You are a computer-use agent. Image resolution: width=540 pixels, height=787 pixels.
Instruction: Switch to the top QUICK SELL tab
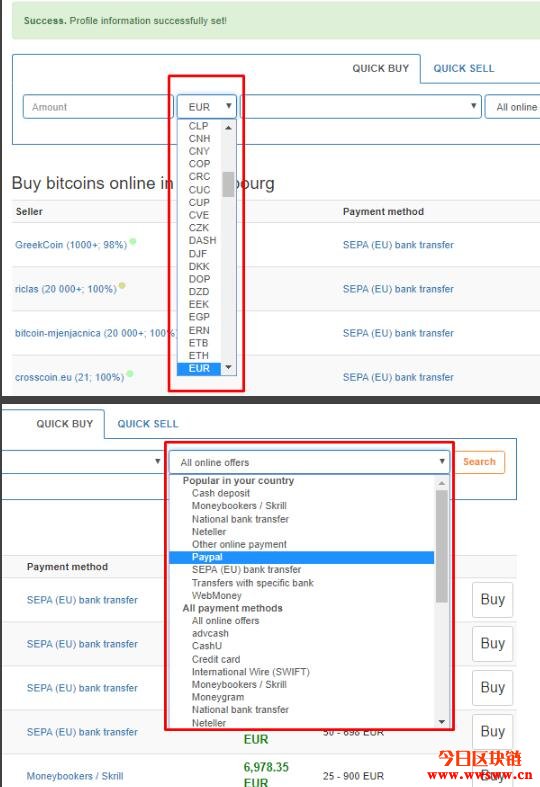[464, 68]
